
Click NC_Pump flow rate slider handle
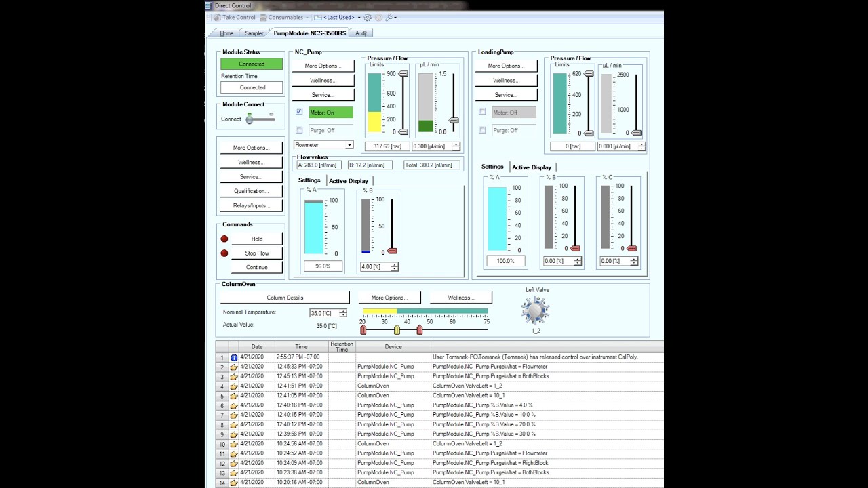pos(454,120)
